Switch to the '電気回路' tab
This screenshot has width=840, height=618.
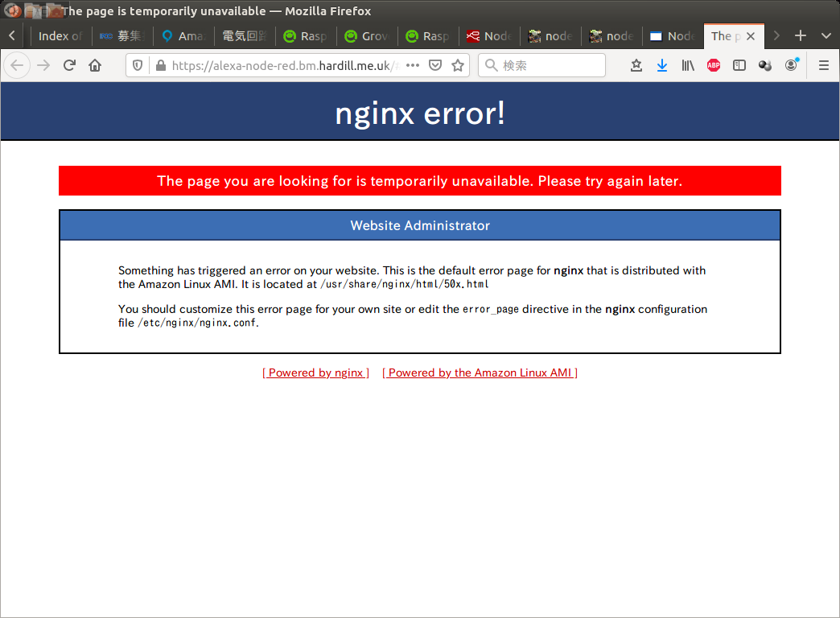(245, 36)
